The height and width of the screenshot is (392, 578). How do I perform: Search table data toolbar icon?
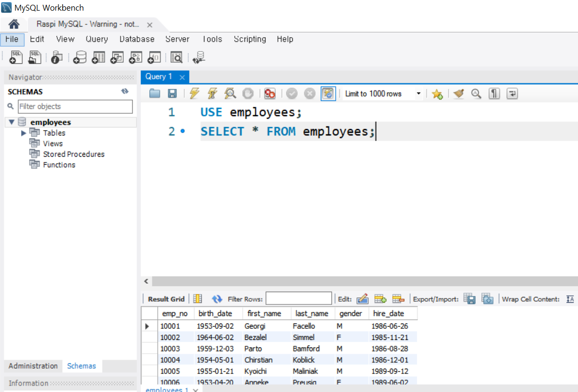(176, 57)
